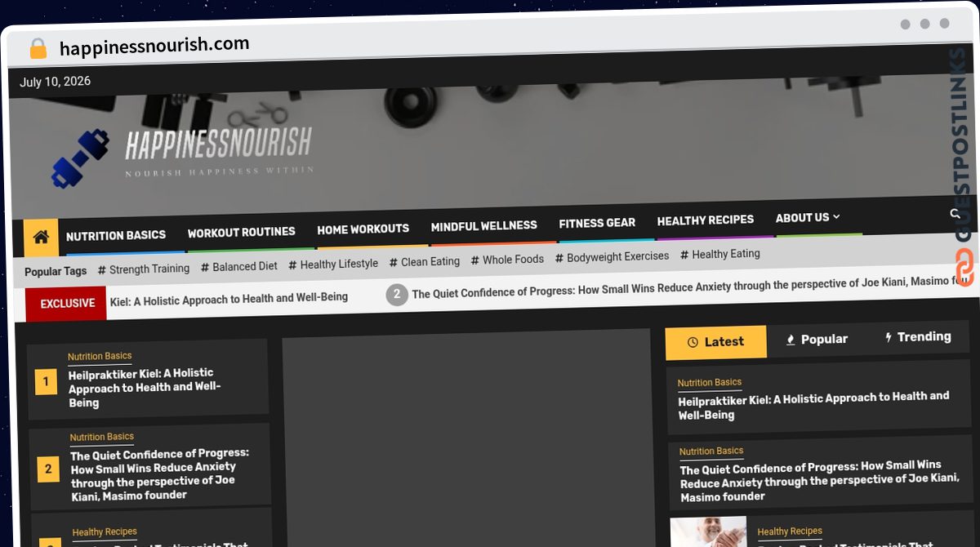
Task: Select the Bodyweight Exercises tag
Action: click(612, 256)
